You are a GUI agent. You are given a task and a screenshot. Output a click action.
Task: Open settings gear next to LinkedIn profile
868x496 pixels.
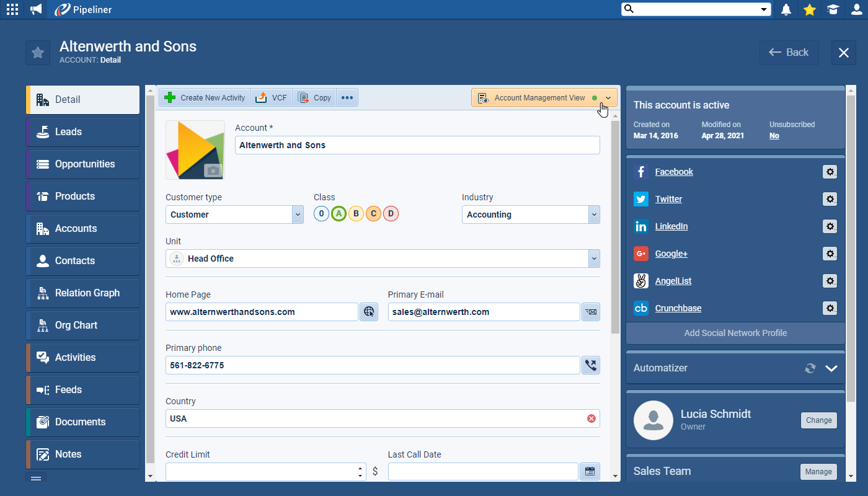830,226
